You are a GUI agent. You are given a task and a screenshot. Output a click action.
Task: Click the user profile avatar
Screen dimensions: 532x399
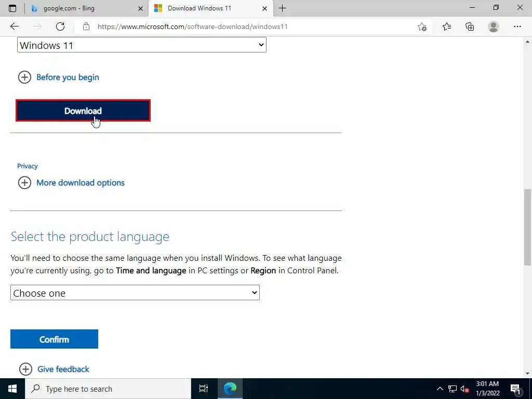(494, 26)
